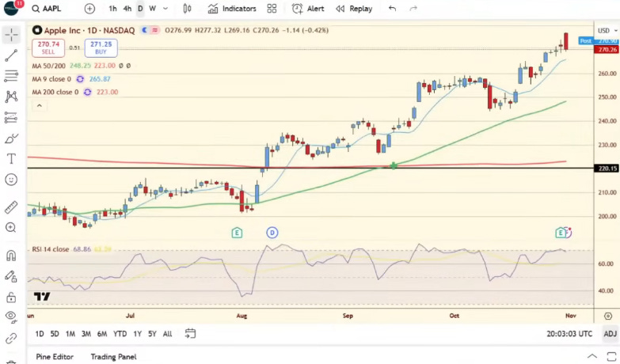Screen dimensions: 620x364
Task: Click the MA 50/200 indicator legend
Action: click(48, 66)
